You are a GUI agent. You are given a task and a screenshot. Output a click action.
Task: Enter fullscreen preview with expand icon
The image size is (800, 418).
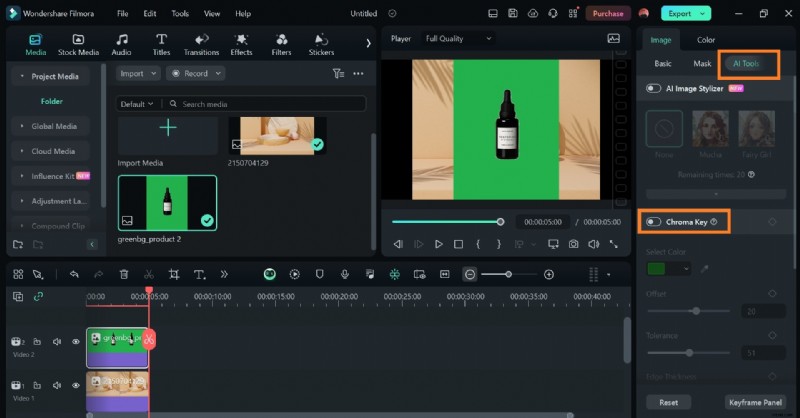(614, 244)
